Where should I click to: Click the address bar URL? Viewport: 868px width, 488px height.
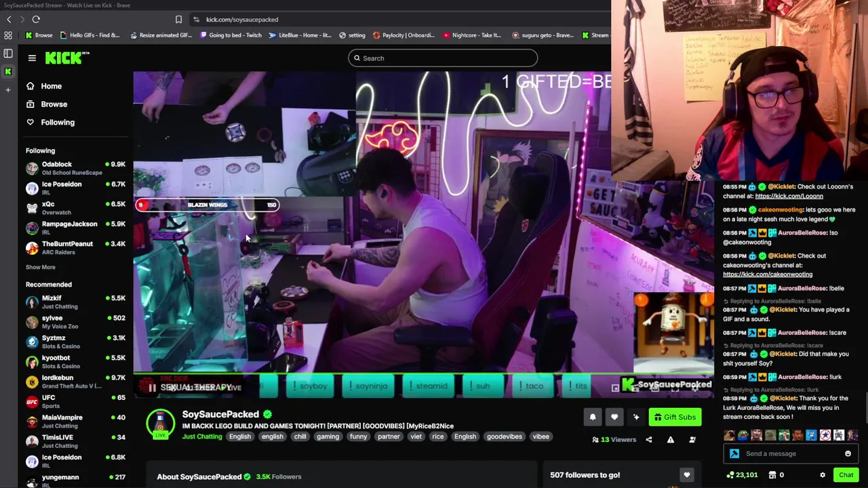click(x=242, y=20)
